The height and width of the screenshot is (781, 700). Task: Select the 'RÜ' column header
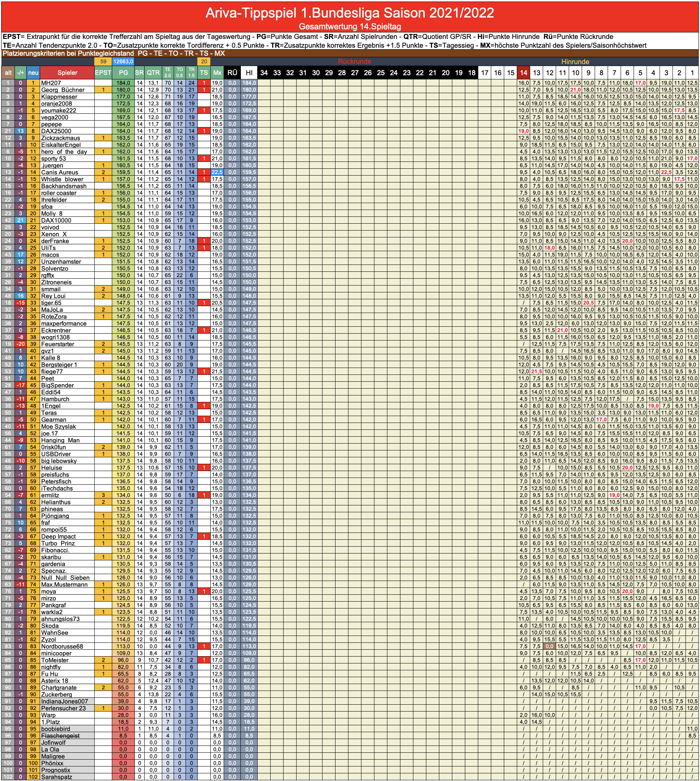[x=232, y=72]
